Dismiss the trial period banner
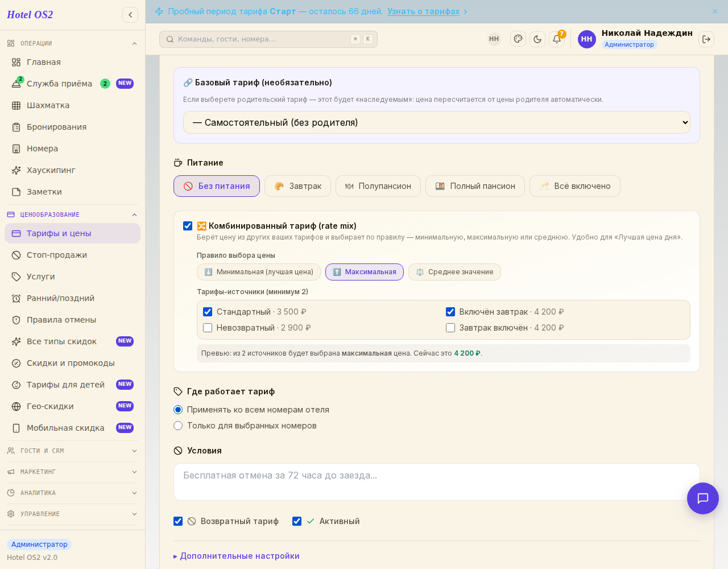Image resolution: width=728 pixels, height=569 pixels. pyautogui.click(x=715, y=11)
